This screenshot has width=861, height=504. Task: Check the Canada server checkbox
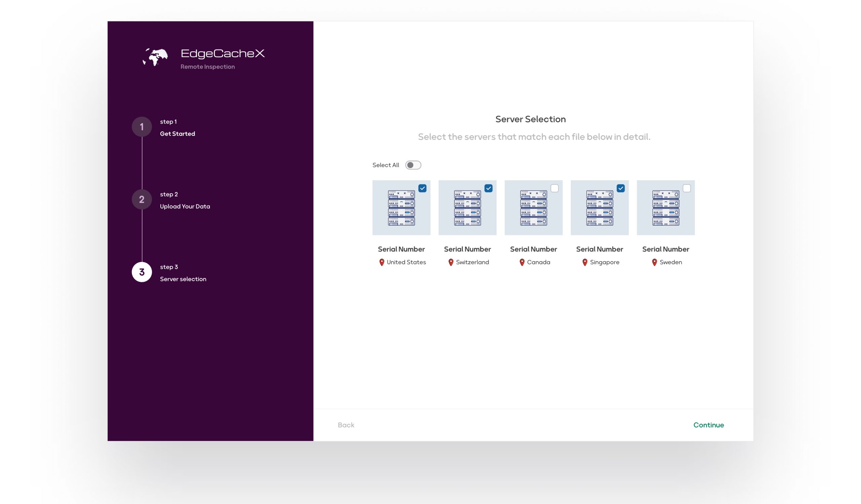click(x=554, y=188)
